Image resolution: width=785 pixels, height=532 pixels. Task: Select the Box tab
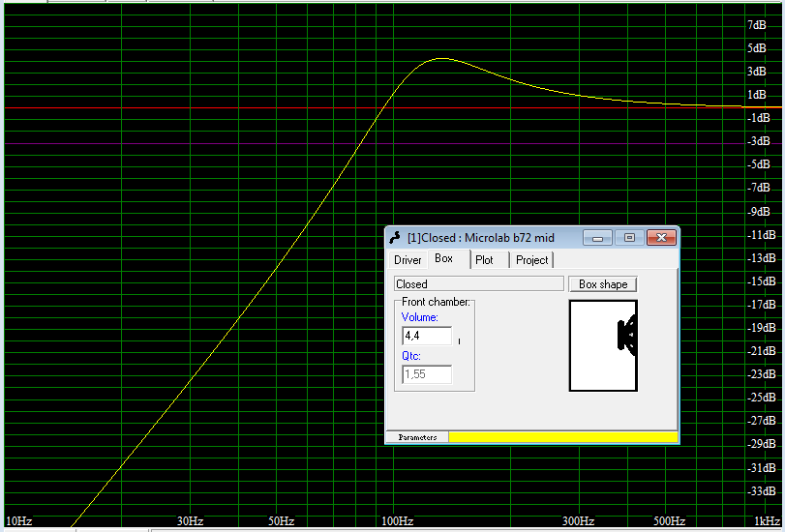tap(443, 259)
